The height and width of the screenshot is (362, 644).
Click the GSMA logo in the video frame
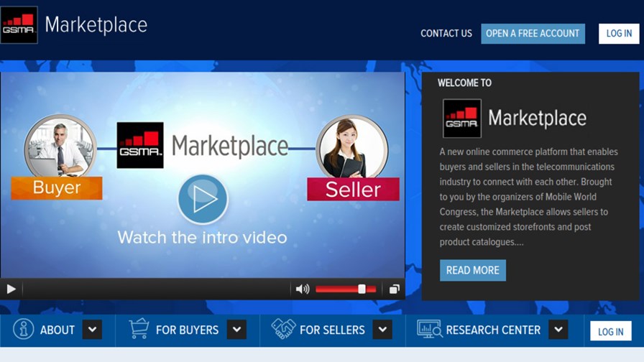point(140,145)
